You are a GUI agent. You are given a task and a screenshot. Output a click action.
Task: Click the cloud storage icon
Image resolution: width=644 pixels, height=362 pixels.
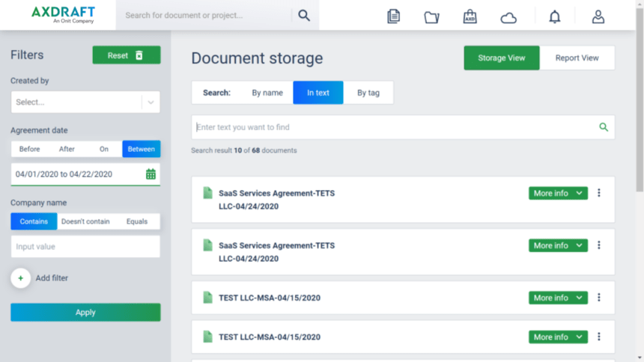[508, 18]
